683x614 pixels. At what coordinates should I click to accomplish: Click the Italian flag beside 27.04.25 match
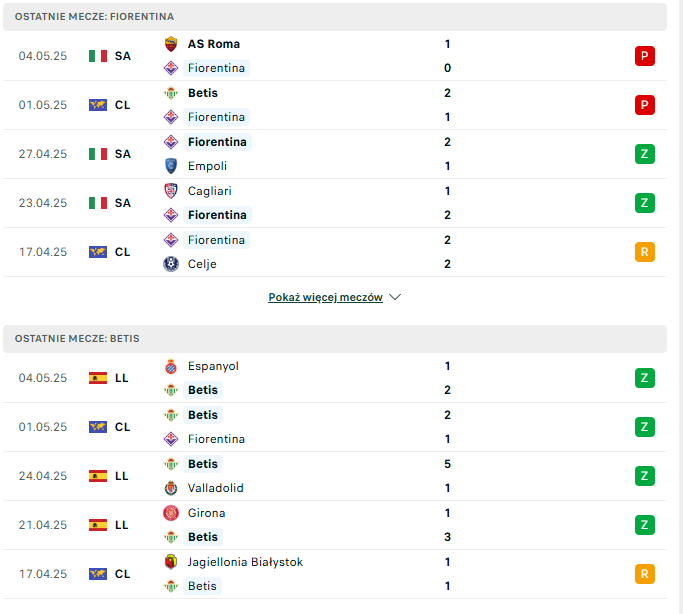click(98, 154)
